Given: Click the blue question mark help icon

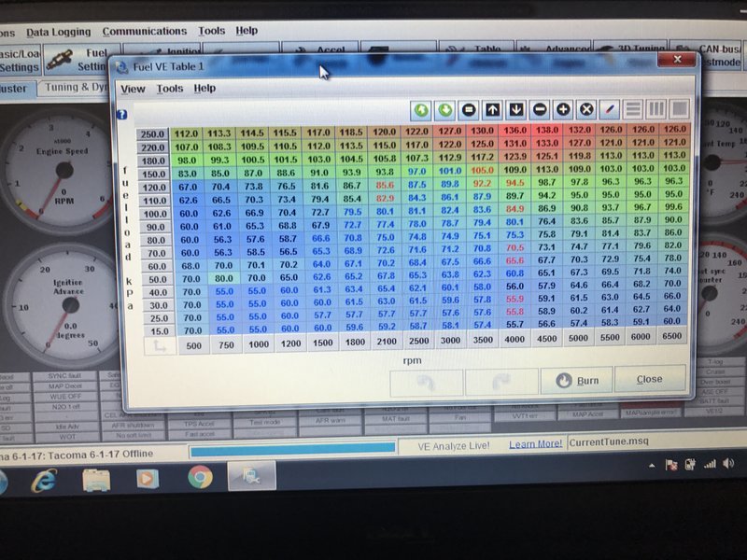Looking at the screenshot, I should [x=122, y=115].
